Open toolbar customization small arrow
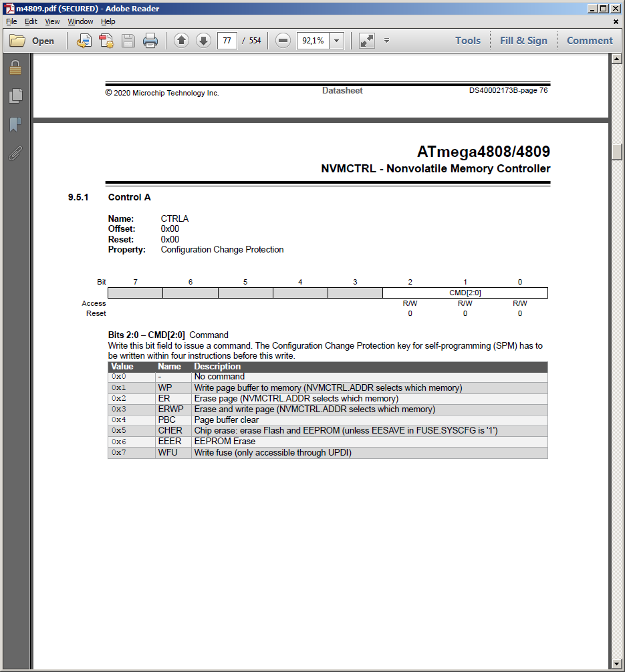Screen dimensions: 625x672 pyautogui.click(x=386, y=41)
